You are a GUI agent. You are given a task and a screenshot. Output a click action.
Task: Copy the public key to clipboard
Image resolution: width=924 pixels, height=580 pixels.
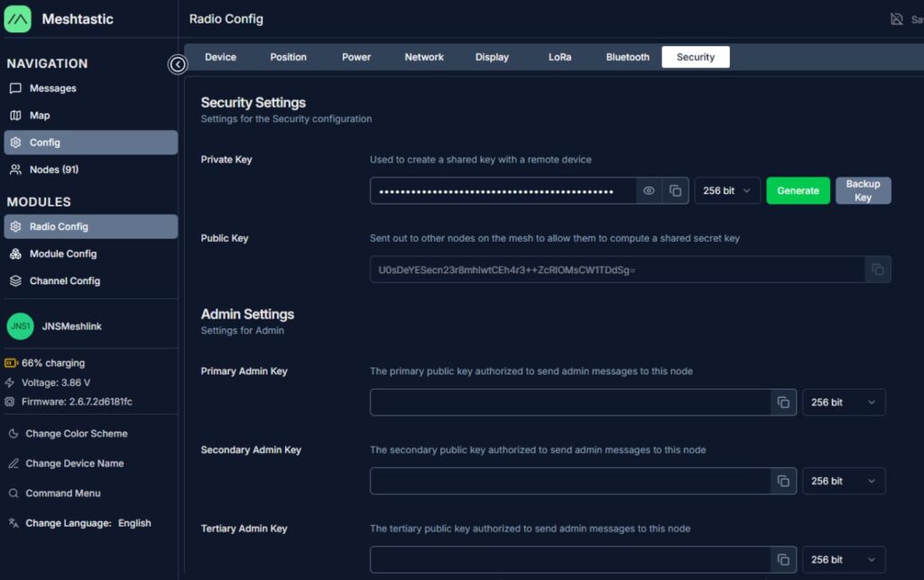point(877,270)
